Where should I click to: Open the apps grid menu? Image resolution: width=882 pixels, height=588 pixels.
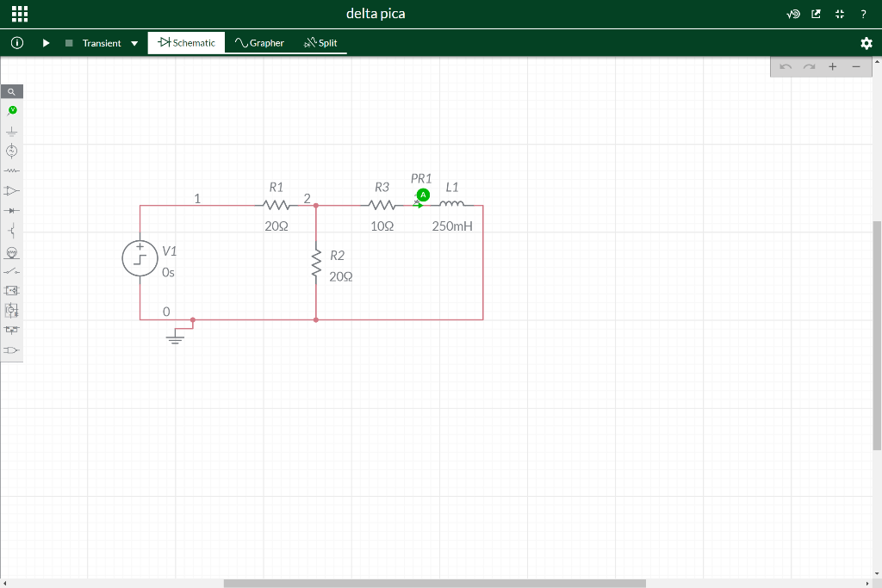click(20, 14)
